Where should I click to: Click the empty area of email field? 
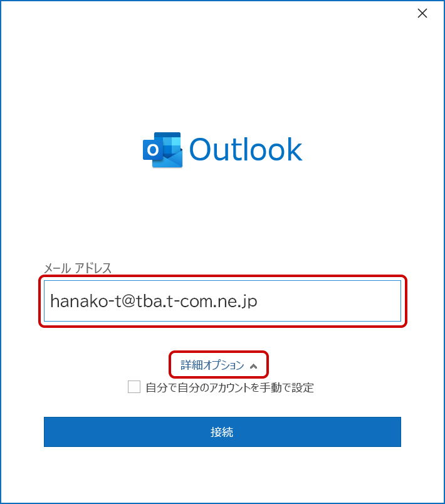328,301
